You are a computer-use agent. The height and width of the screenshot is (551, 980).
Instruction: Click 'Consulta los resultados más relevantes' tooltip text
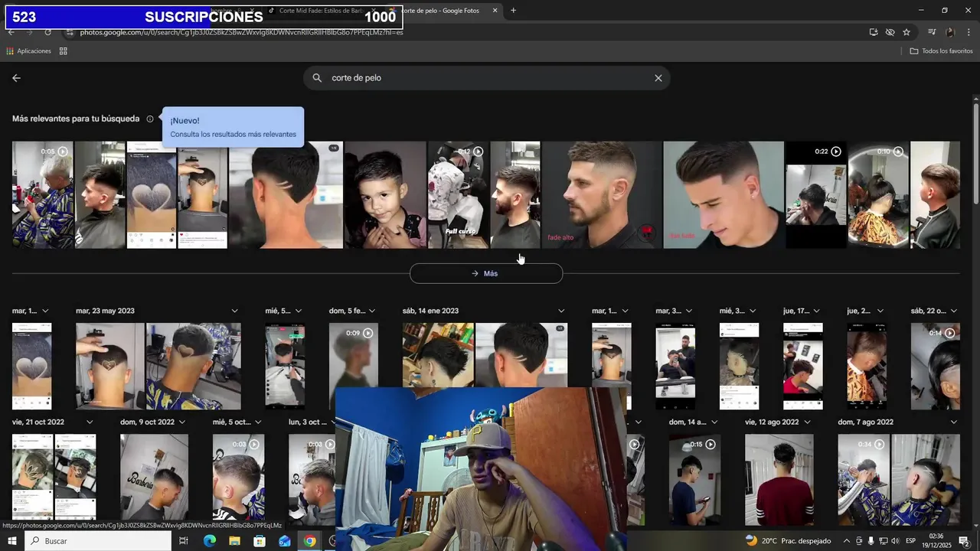234,134
